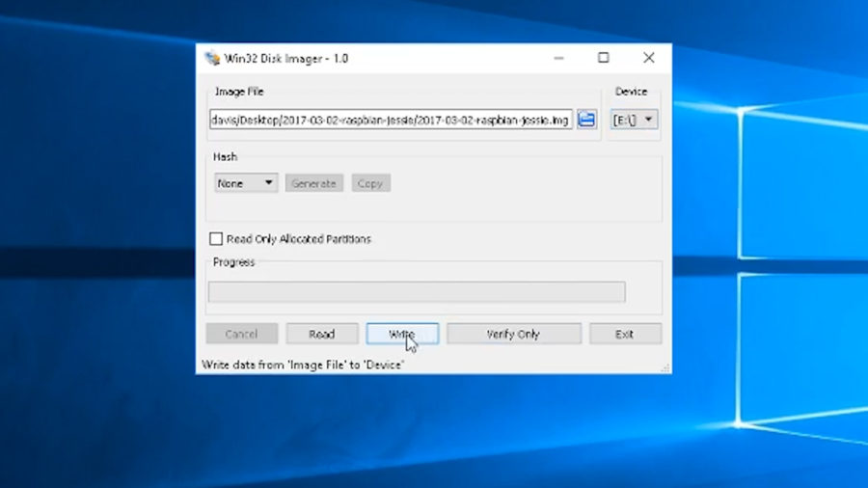Click the Generate hash button
Screen dimensions: 868x488
coord(313,183)
